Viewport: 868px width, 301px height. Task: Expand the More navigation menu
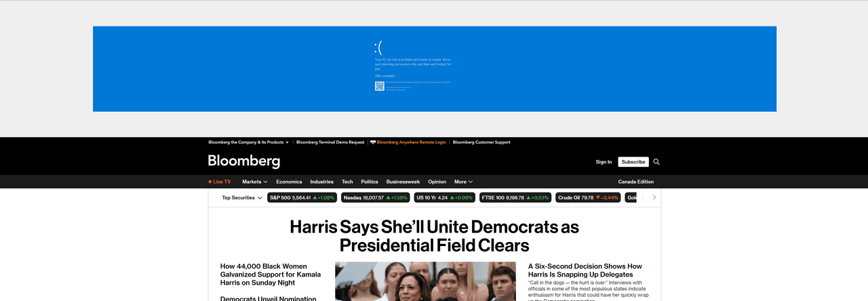pyautogui.click(x=463, y=182)
